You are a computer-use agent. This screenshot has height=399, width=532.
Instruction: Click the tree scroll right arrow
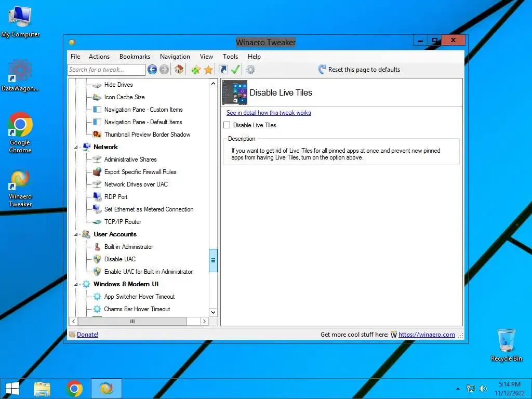(x=204, y=321)
